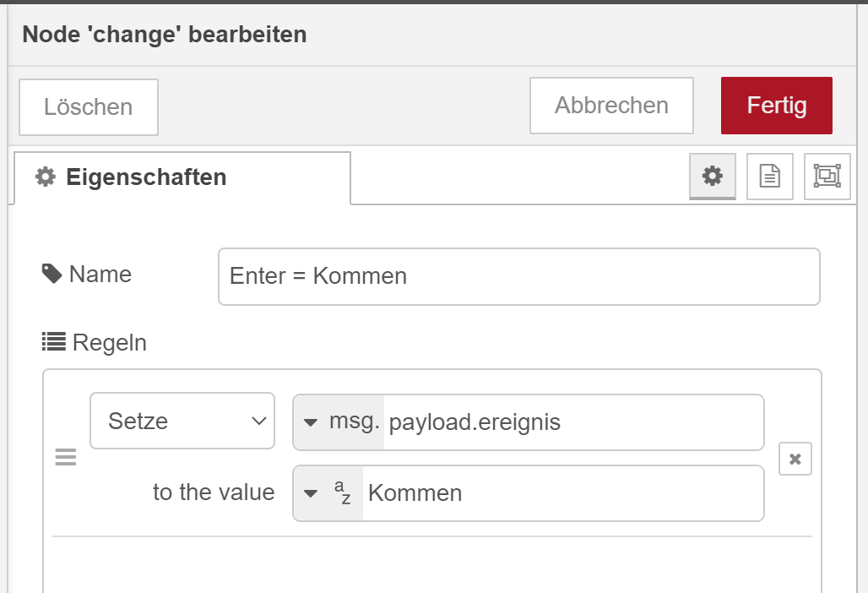Viewport: 868px width, 593px height.
Task: Click the list icon beside Regeln
Action: (54, 342)
